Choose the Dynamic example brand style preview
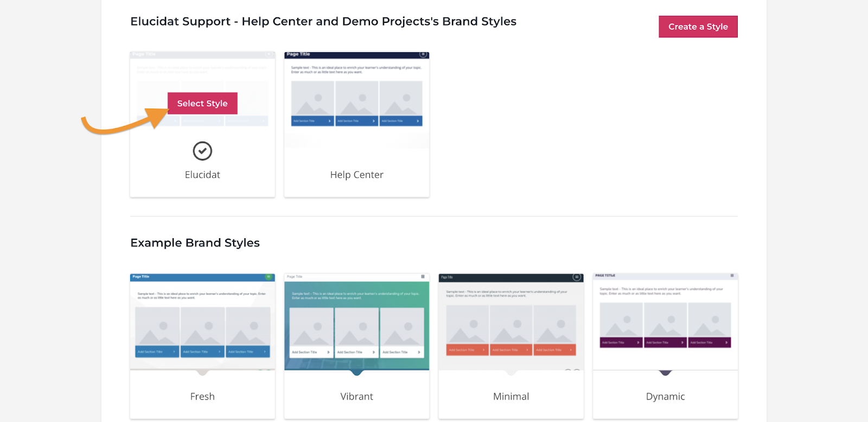Image resolution: width=868 pixels, height=422 pixels. [665, 322]
